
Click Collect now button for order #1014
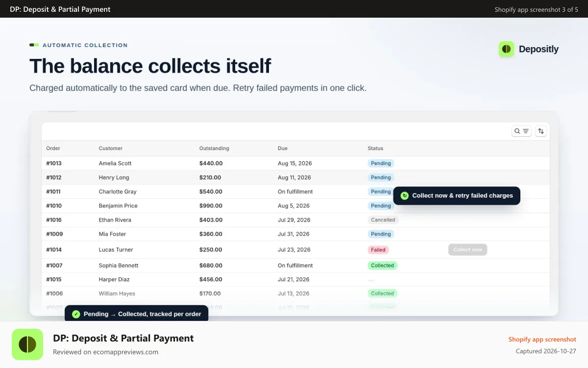coord(467,250)
